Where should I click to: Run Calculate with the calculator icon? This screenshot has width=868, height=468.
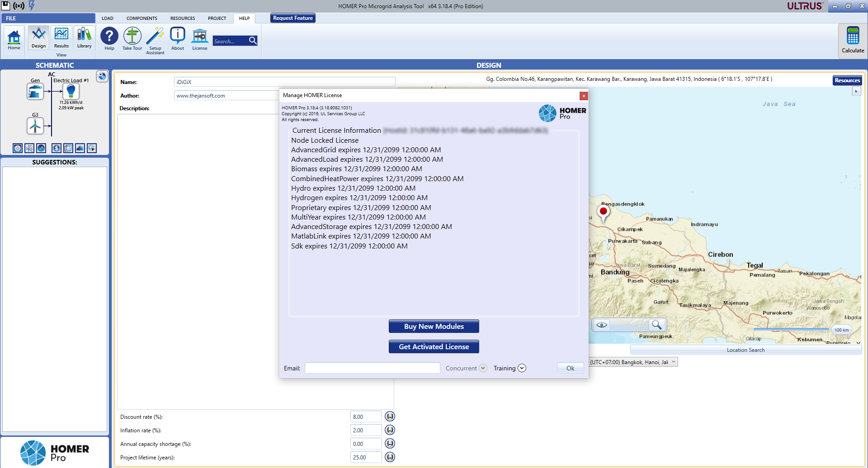pyautogui.click(x=853, y=40)
